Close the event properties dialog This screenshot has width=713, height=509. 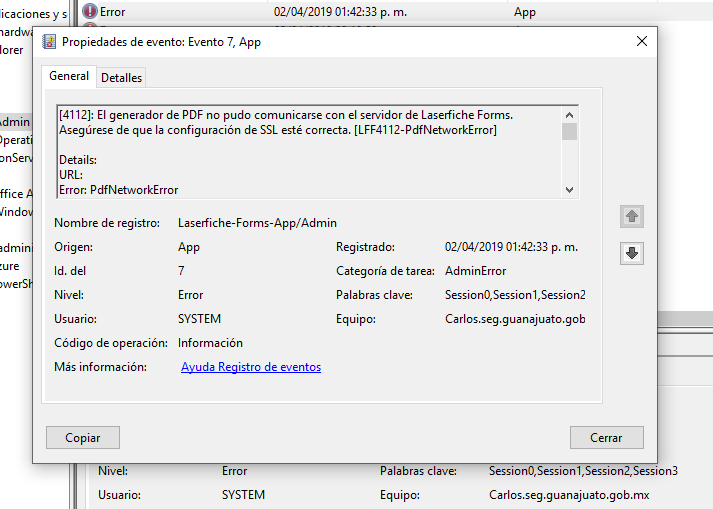tap(642, 41)
